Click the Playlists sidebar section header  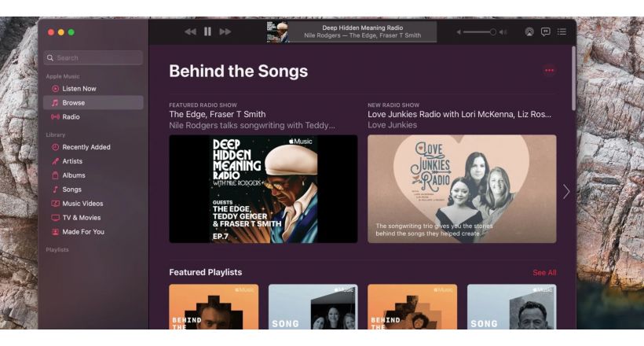pyautogui.click(x=57, y=250)
